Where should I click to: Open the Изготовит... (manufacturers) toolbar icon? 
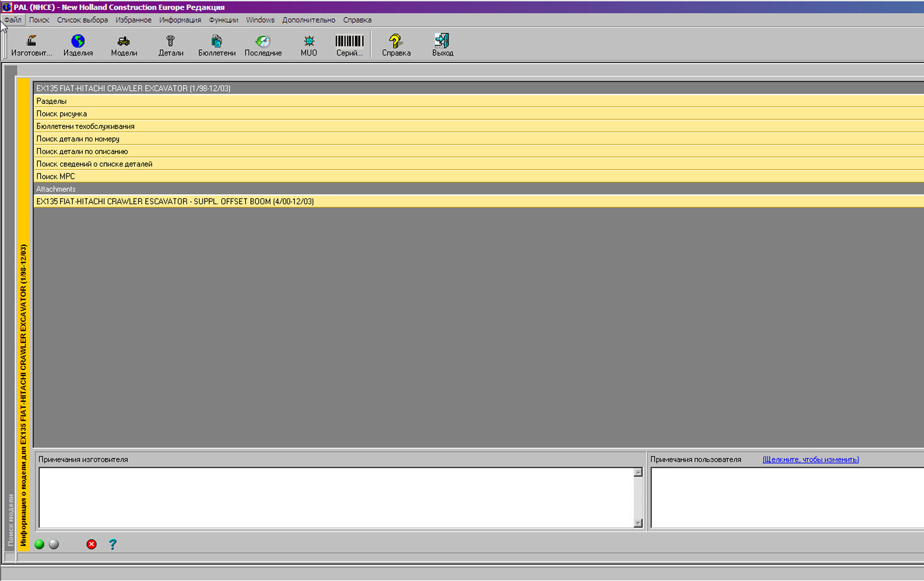(32, 45)
